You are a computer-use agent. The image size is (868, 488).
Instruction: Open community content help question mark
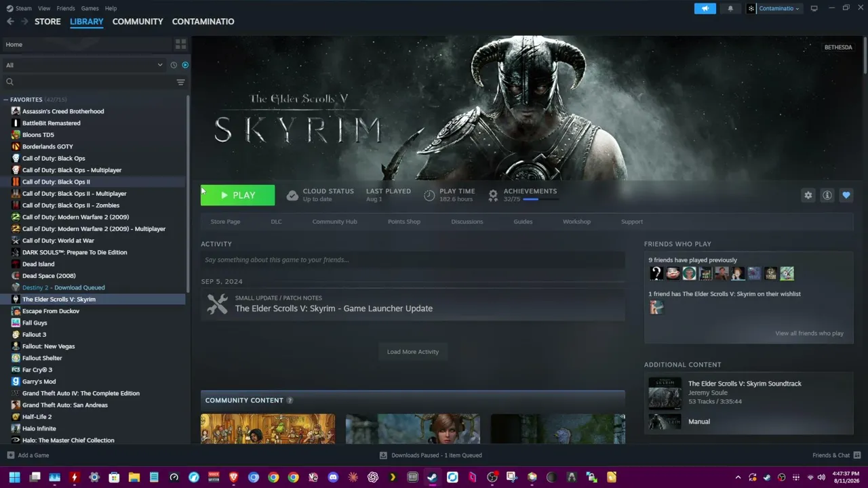pos(290,401)
